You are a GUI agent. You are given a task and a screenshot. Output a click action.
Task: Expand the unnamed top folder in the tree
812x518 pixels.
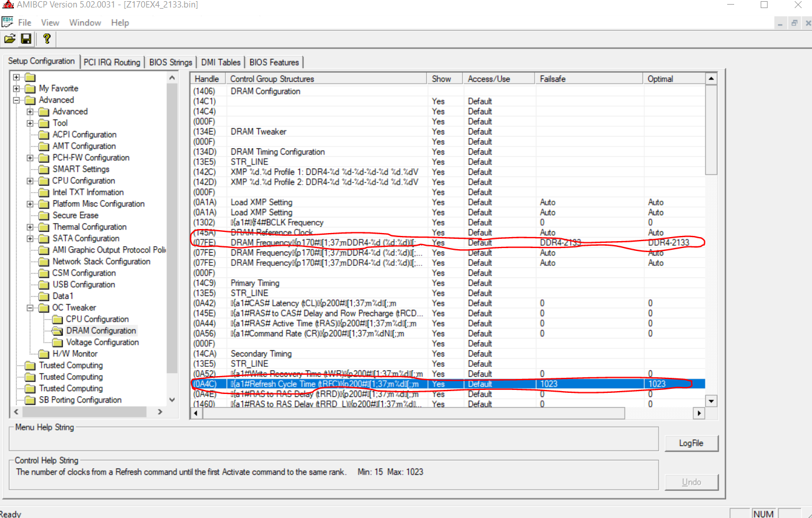coord(17,77)
